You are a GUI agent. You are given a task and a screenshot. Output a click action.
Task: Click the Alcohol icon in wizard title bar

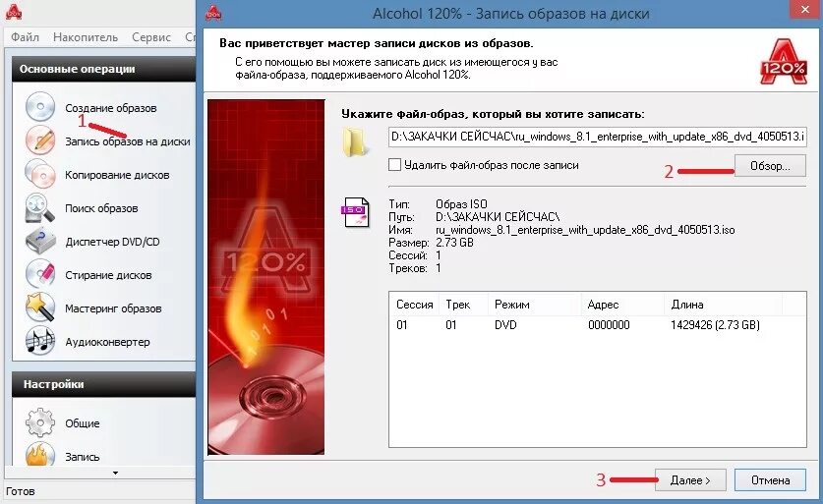point(213,13)
